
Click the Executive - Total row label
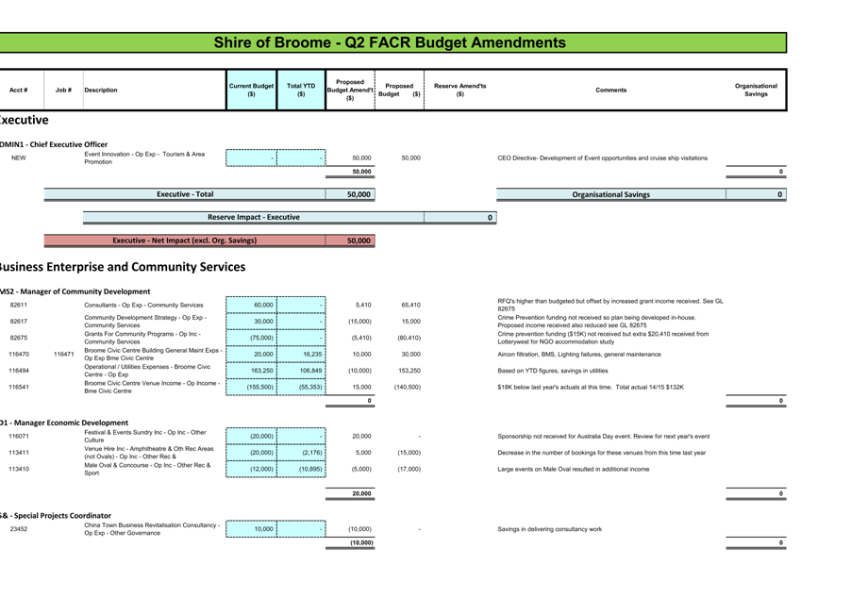(184, 194)
